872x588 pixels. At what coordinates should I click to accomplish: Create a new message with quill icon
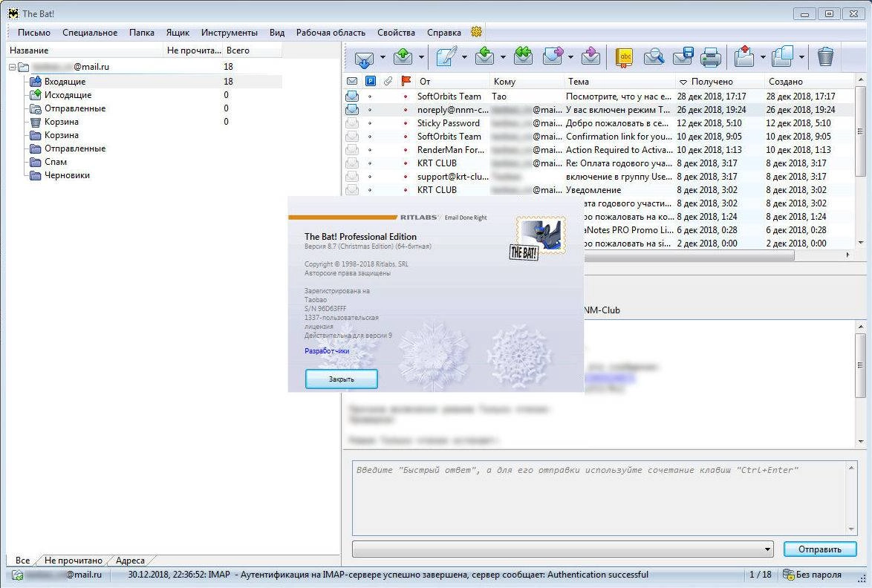(x=446, y=56)
